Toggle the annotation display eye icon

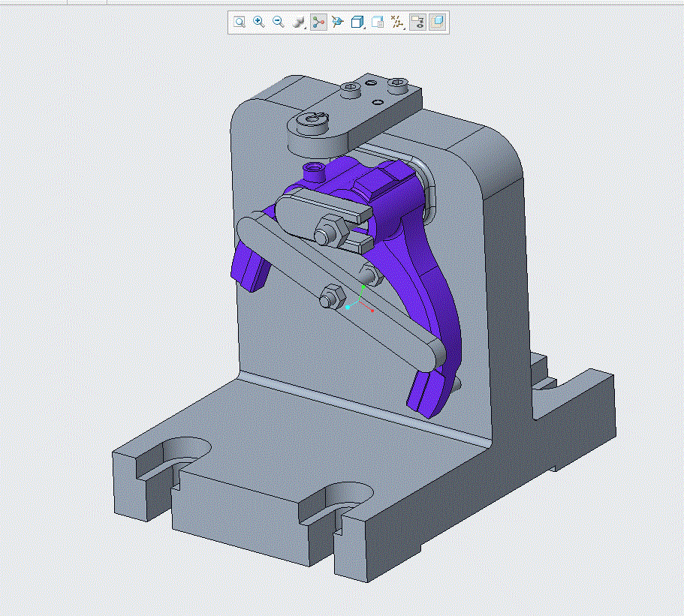pyautogui.click(x=417, y=22)
